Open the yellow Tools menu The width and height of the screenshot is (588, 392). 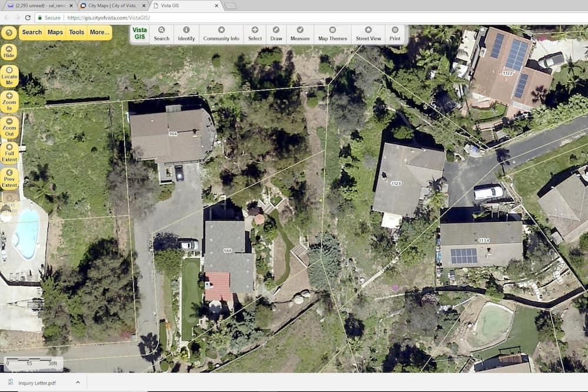click(76, 32)
